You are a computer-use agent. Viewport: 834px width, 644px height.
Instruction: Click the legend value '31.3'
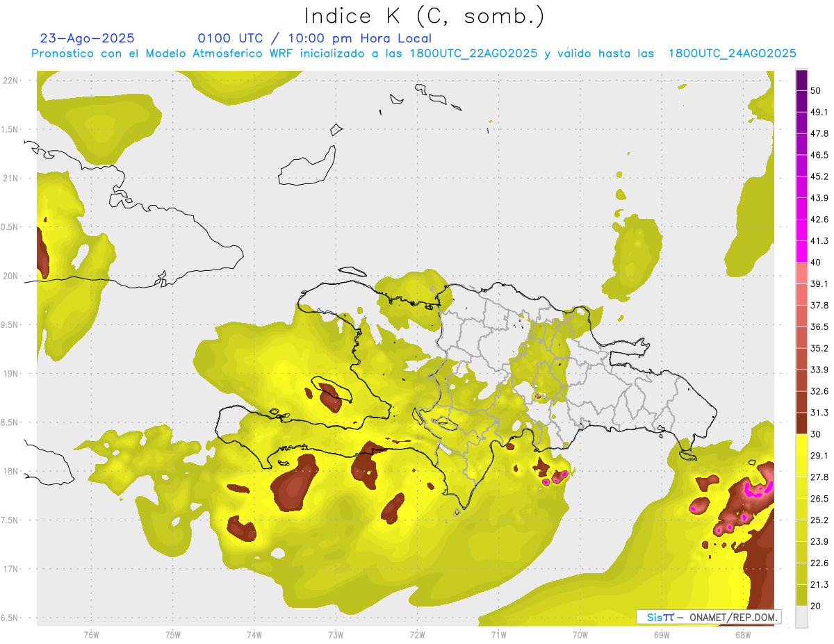point(819,413)
